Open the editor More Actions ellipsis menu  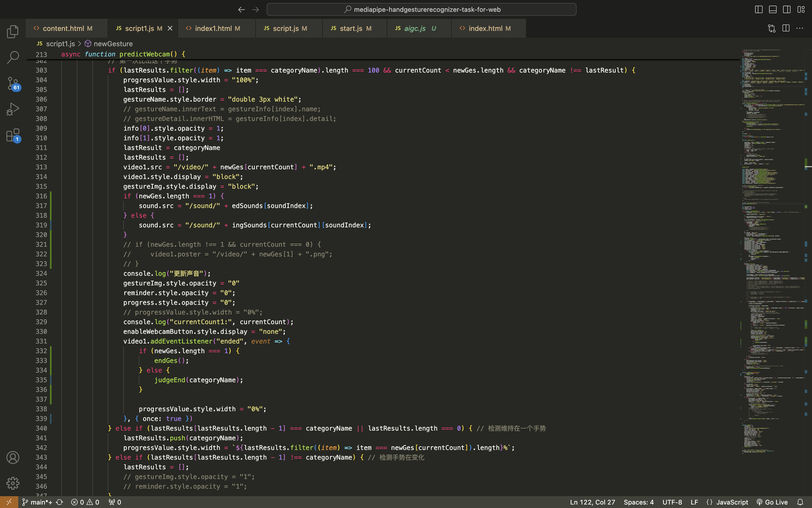800,28
